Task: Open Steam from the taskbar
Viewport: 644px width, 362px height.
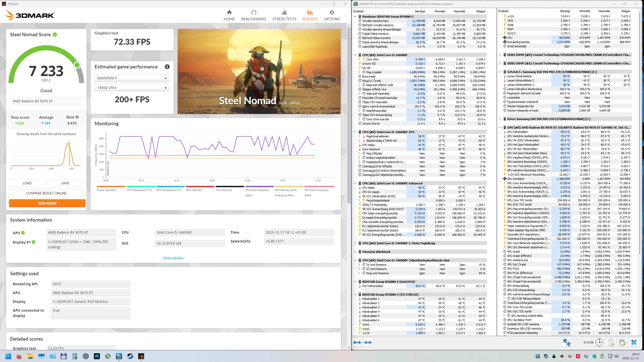Action: [130, 356]
